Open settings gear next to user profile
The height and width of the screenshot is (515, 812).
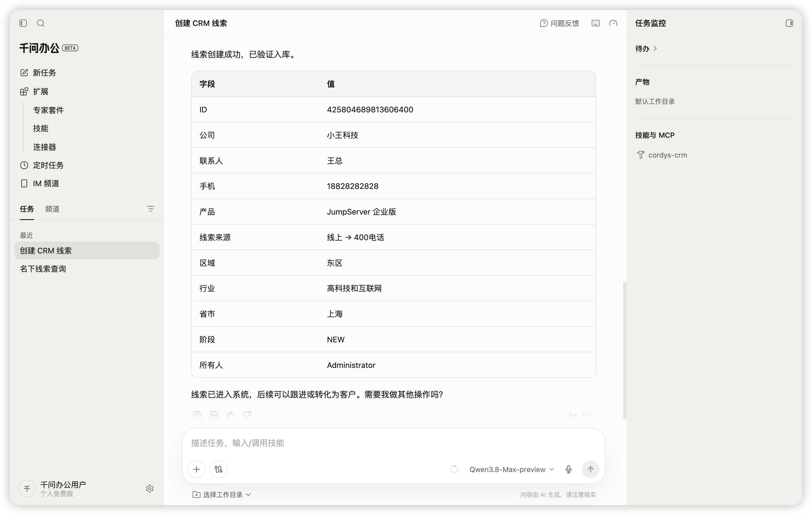[x=150, y=489]
